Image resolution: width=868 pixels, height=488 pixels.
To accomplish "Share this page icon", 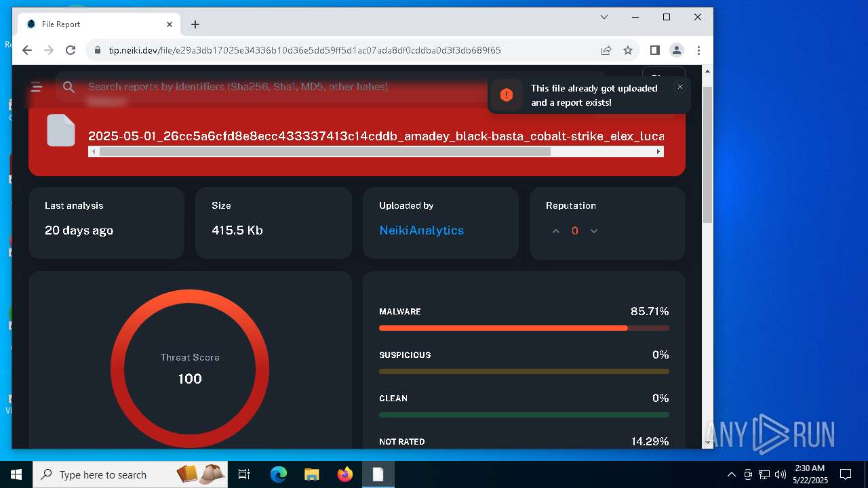I will (606, 50).
